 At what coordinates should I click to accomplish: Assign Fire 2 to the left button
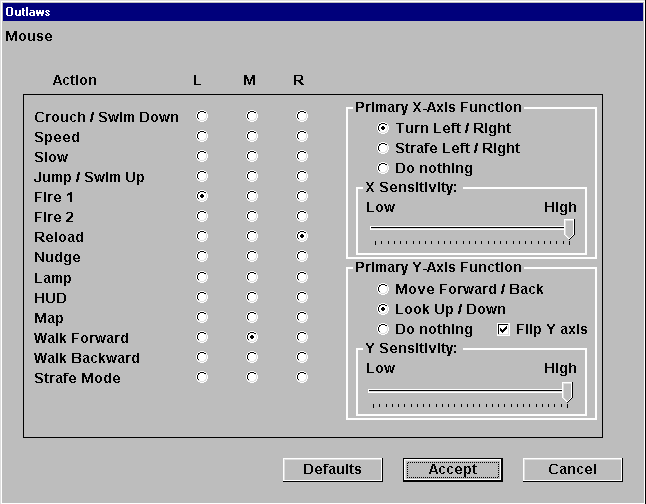tap(202, 216)
